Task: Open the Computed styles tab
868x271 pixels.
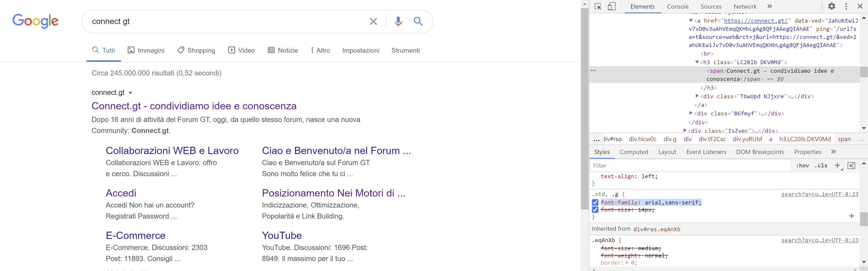Action: pos(634,152)
